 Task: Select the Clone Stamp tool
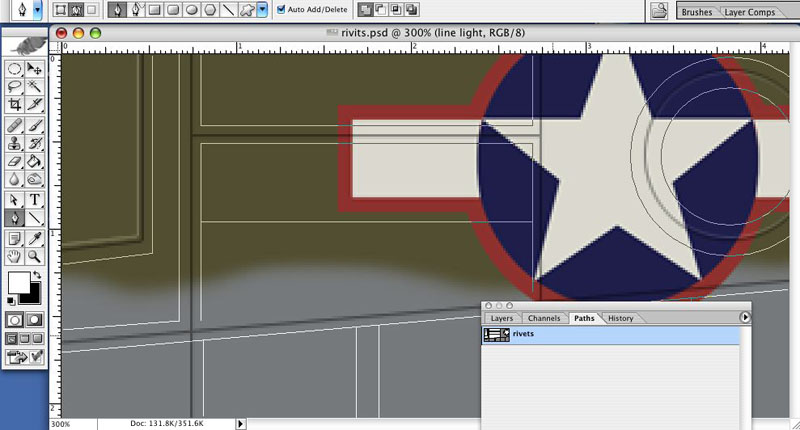click(14, 143)
